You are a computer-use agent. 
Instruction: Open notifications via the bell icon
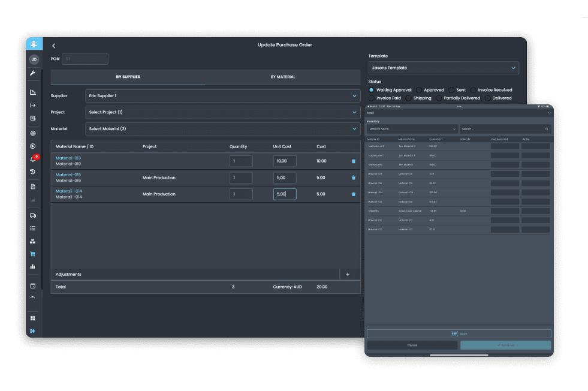33,158
